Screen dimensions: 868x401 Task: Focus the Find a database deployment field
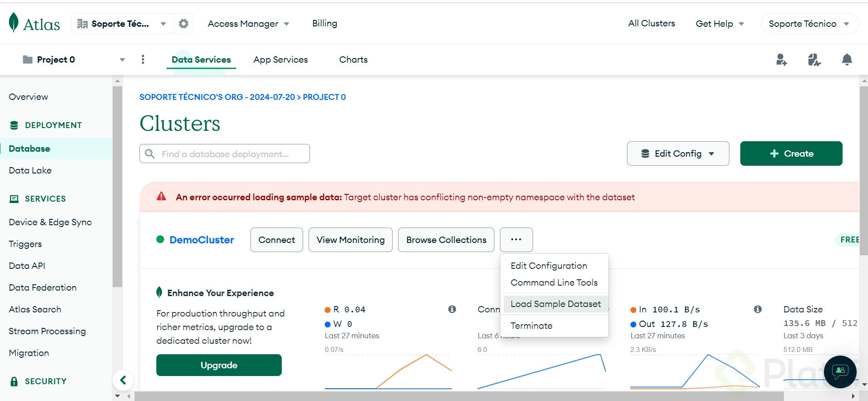tap(224, 153)
